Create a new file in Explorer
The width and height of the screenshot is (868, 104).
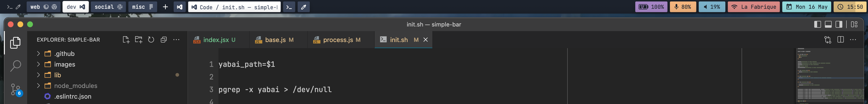[x=126, y=40]
